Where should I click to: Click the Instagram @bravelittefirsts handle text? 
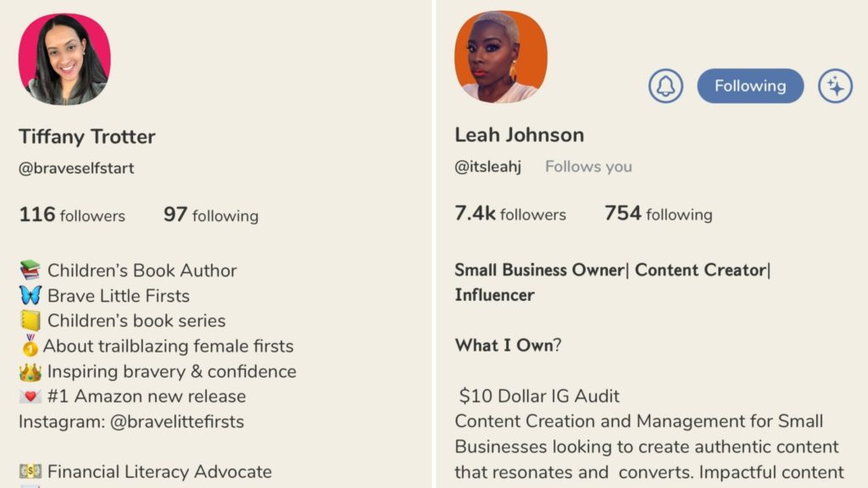coord(177,421)
